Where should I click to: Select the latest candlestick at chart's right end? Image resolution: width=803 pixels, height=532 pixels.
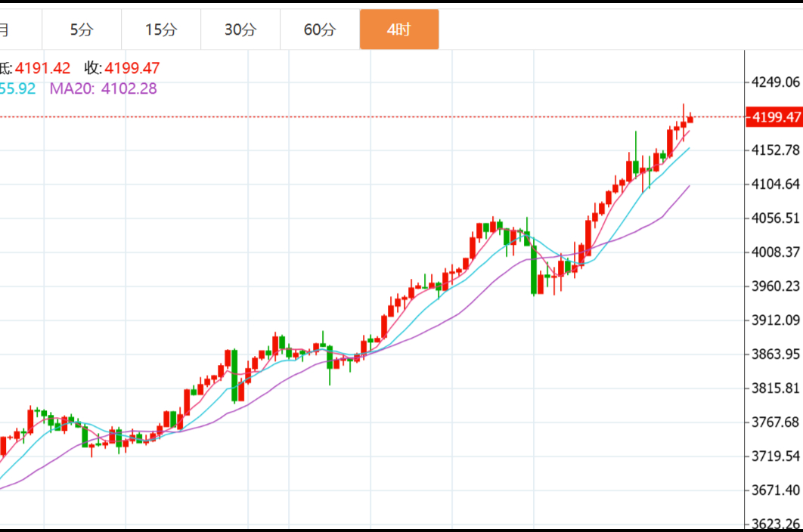(x=690, y=119)
